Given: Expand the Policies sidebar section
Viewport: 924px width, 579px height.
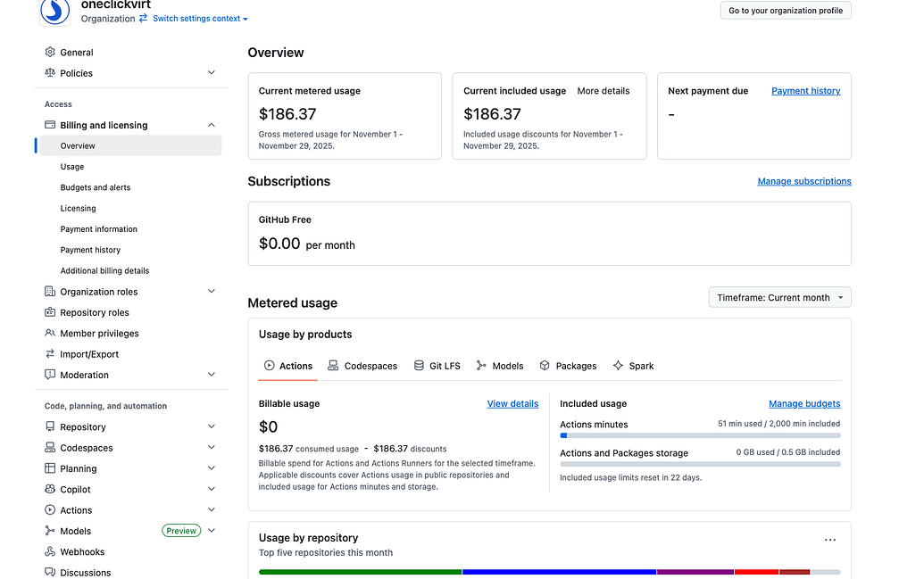Looking at the screenshot, I should [212, 73].
